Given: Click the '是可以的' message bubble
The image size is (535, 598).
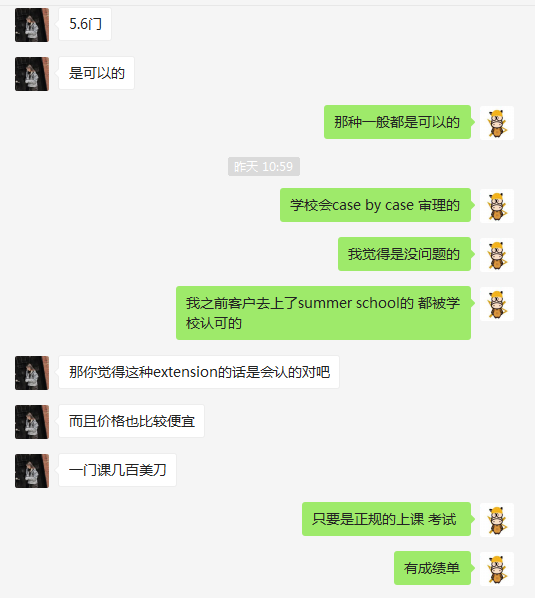Looking at the screenshot, I should pyautogui.click(x=96, y=73).
